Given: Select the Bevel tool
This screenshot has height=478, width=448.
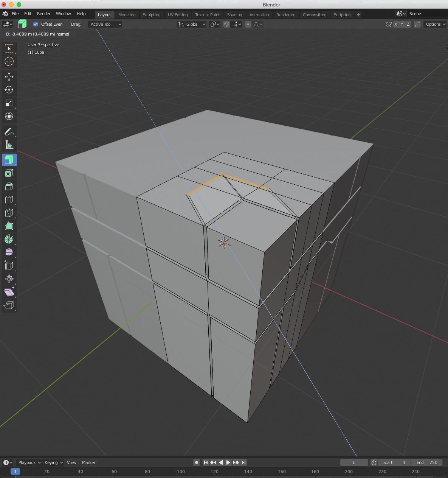Looking at the screenshot, I should (9, 186).
